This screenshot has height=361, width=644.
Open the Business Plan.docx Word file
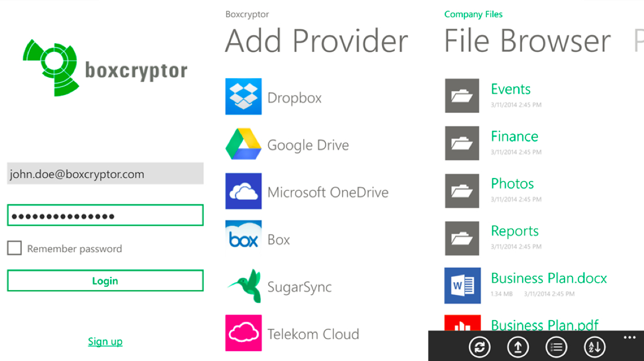click(548, 278)
